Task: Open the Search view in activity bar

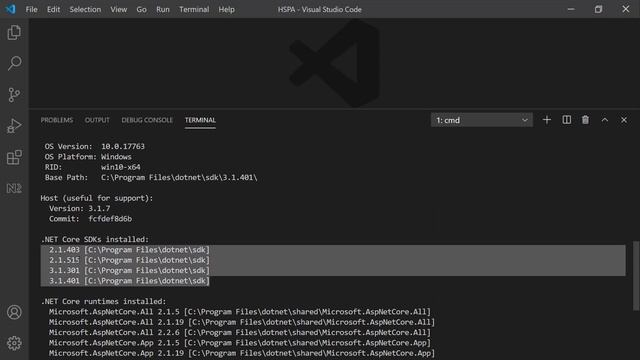Action: (x=14, y=63)
